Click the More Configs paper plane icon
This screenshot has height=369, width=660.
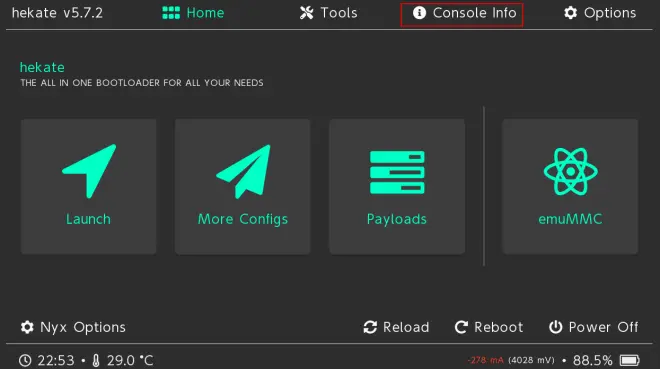[x=243, y=171]
